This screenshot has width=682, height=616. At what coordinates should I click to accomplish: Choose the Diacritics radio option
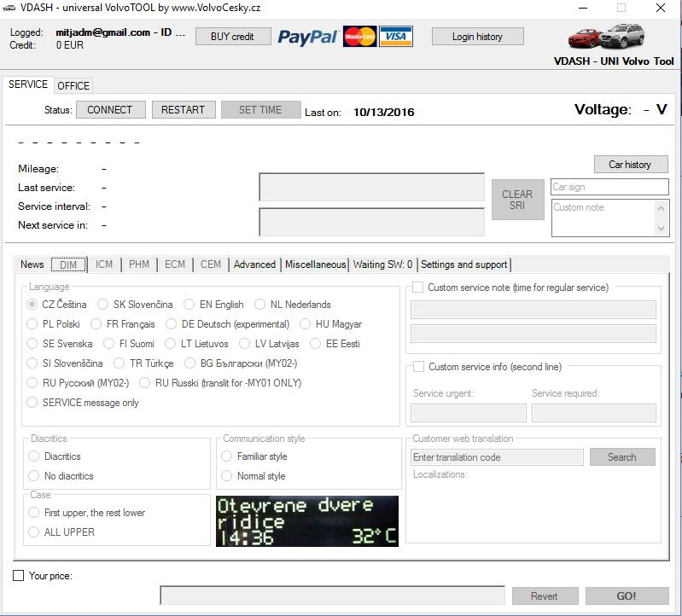55,456
